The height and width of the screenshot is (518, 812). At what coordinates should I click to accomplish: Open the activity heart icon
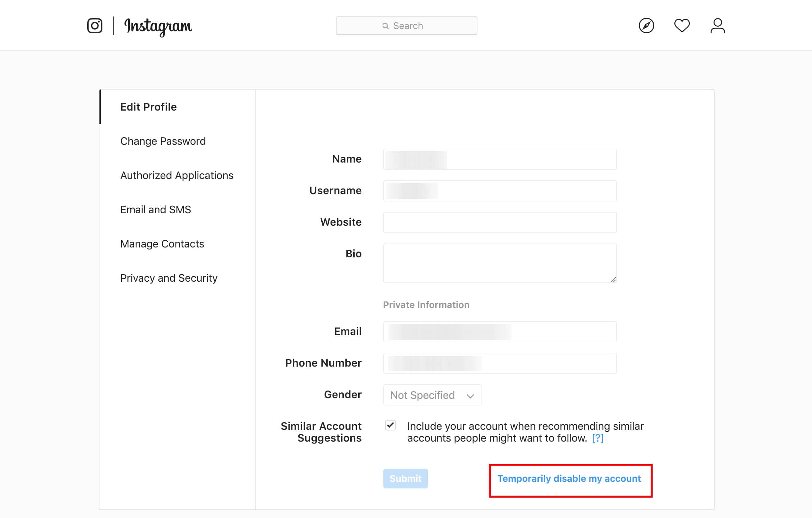(x=682, y=26)
